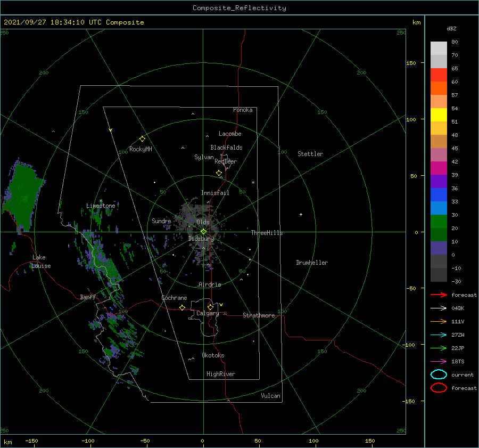Screen dimensions: 479x448
Task: Click the Limestone label
Action: 101,206
